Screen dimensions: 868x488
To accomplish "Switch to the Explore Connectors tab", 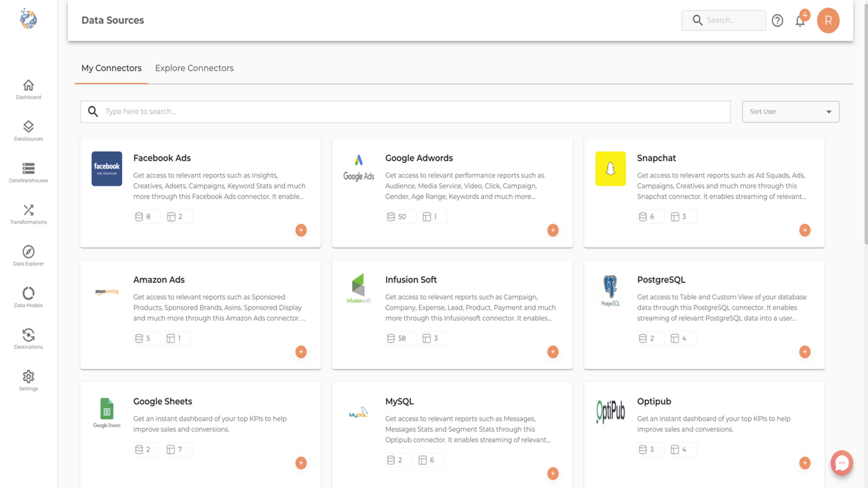I will coord(194,68).
